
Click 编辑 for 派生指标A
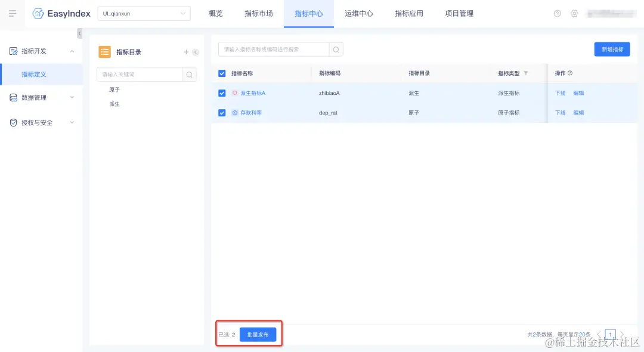point(578,93)
